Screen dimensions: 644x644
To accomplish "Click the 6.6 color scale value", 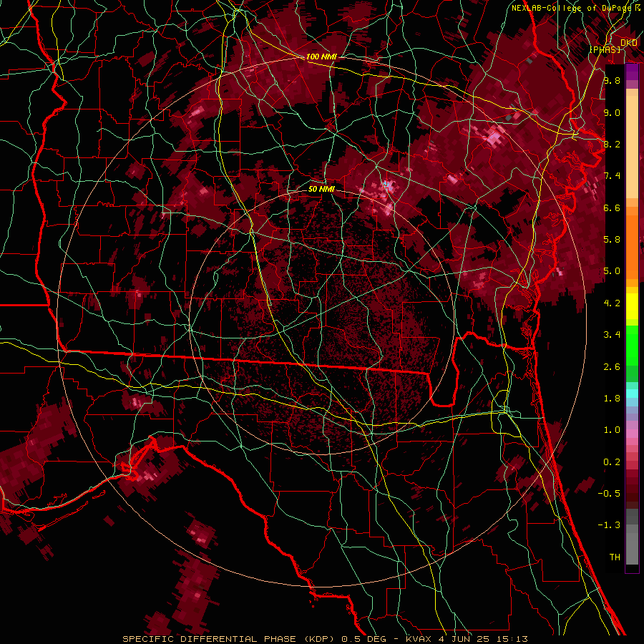I will (x=612, y=208).
